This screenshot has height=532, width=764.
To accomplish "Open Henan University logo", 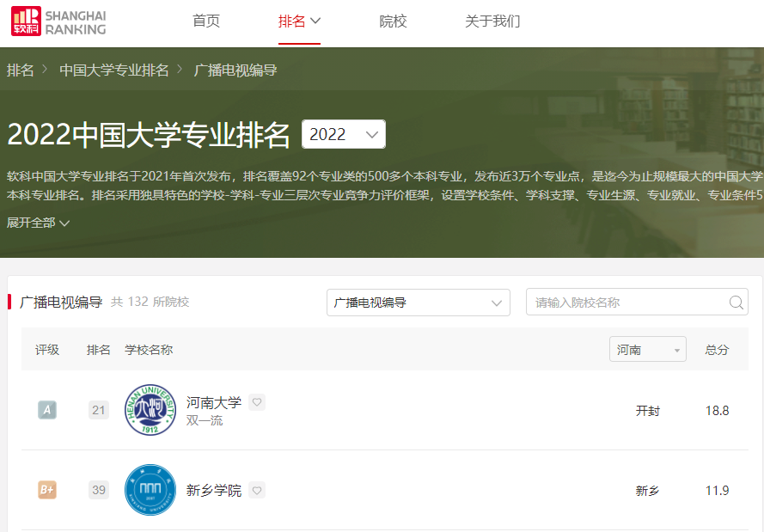I will pos(150,410).
